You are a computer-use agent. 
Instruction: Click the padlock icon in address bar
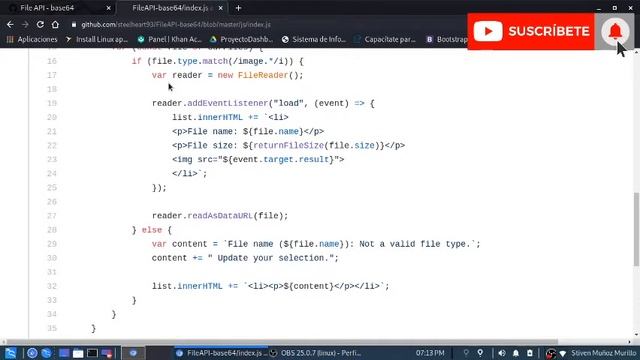coord(74,25)
